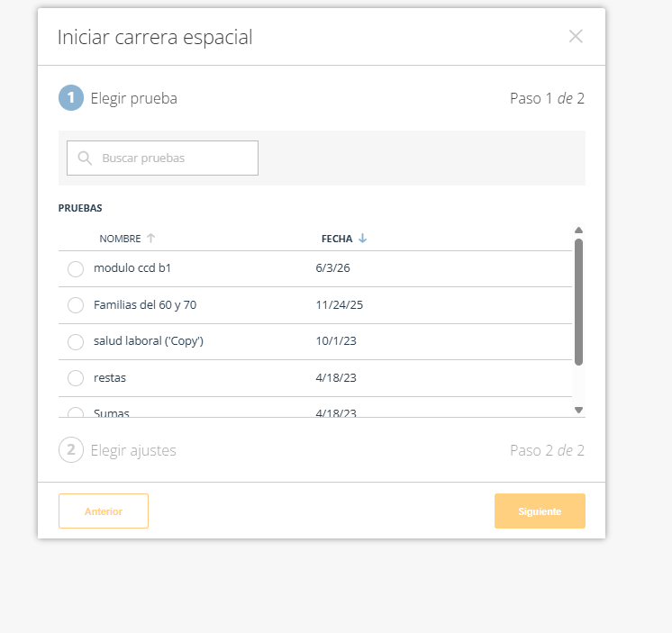Expand the Elegir ajustes step
The width and height of the screenshot is (672, 633).
[133, 450]
